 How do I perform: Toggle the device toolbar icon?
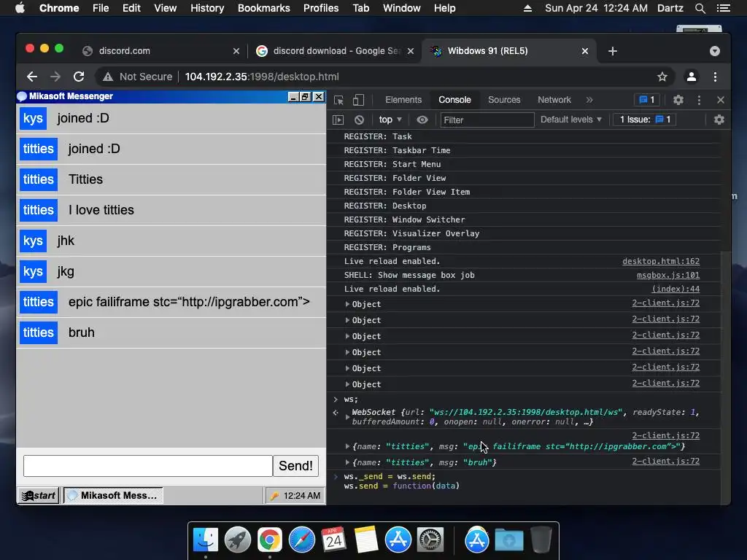358,100
